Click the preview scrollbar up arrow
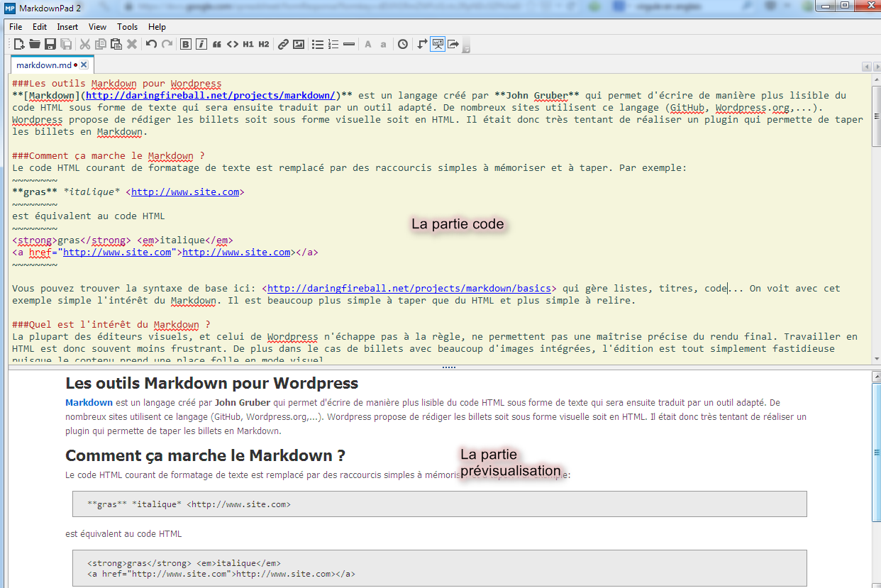 click(x=876, y=376)
